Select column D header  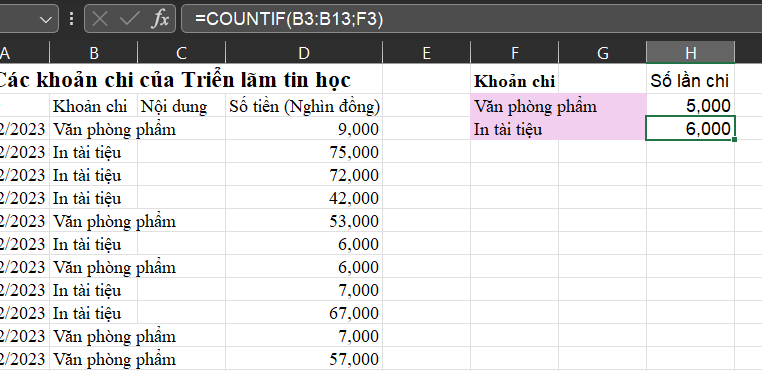[304, 53]
